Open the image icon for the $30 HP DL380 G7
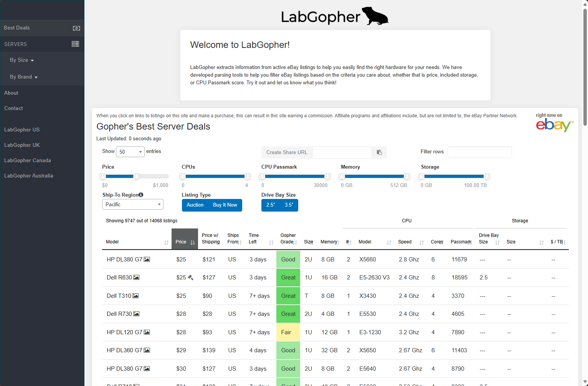 point(147,369)
